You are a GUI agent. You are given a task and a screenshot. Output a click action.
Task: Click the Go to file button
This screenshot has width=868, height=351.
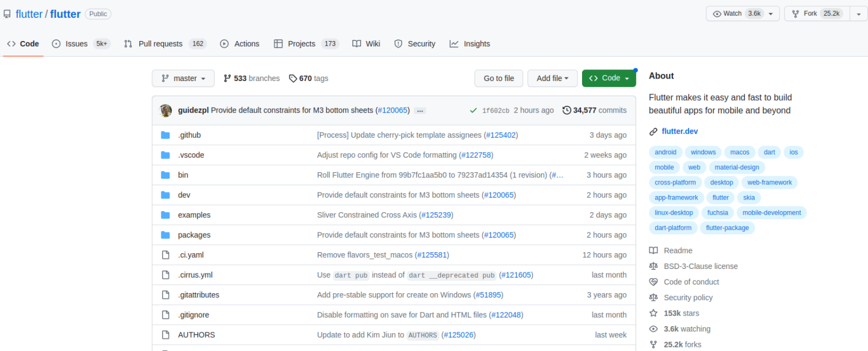pos(499,78)
